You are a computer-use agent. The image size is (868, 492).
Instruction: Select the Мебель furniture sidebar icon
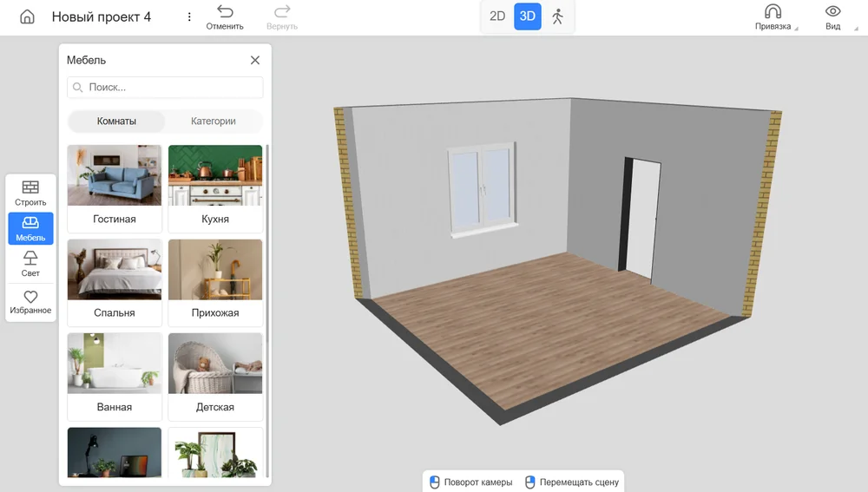[x=30, y=228]
